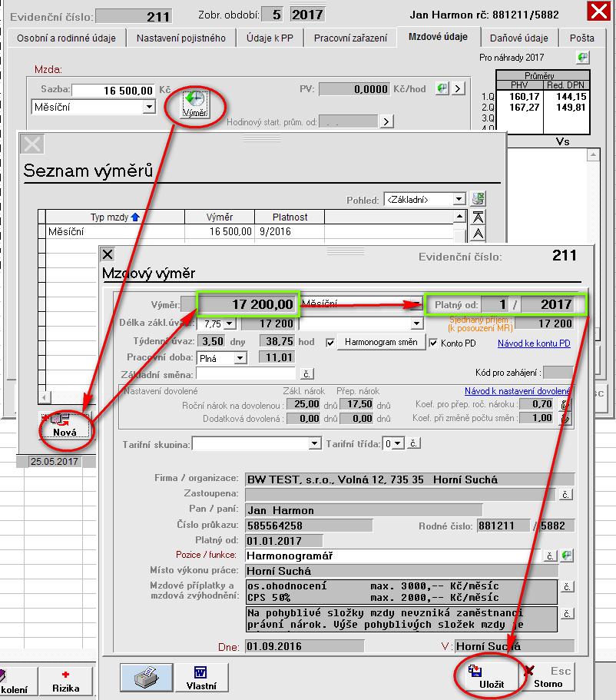Screen dimensions: 616x700
Task: Click the arrow button next to PV Kč/hod
Action: 458,88
